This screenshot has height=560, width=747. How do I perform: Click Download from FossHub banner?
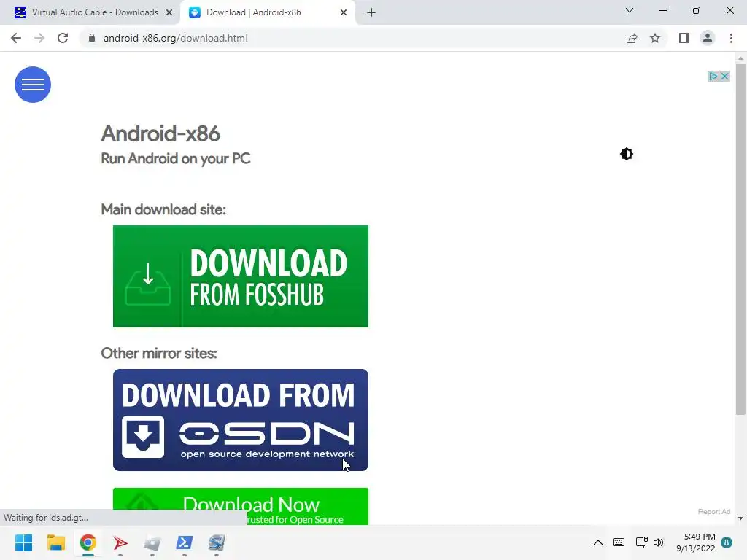[x=241, y=276]
